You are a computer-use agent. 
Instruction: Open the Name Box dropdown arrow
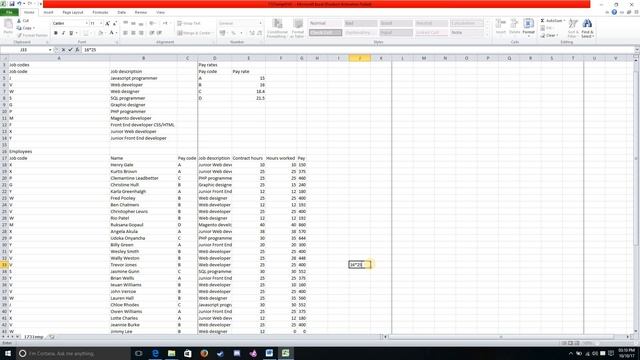coord(50,50)
